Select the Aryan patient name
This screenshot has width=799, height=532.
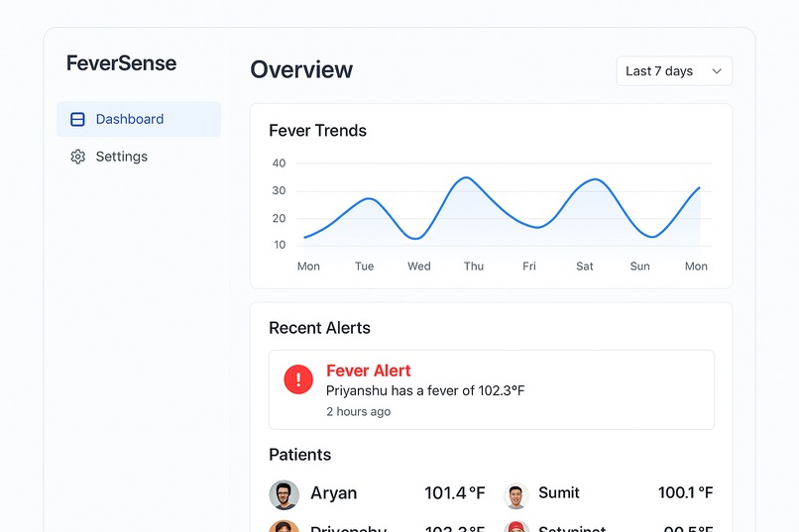click(334, 493)
